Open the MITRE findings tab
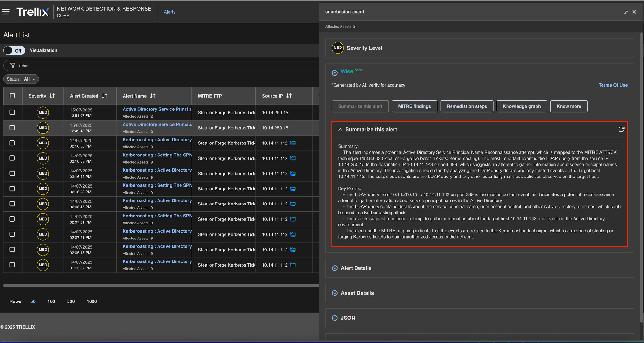The image size is (644, 343). pyautogui.click(x=414, y=106)
